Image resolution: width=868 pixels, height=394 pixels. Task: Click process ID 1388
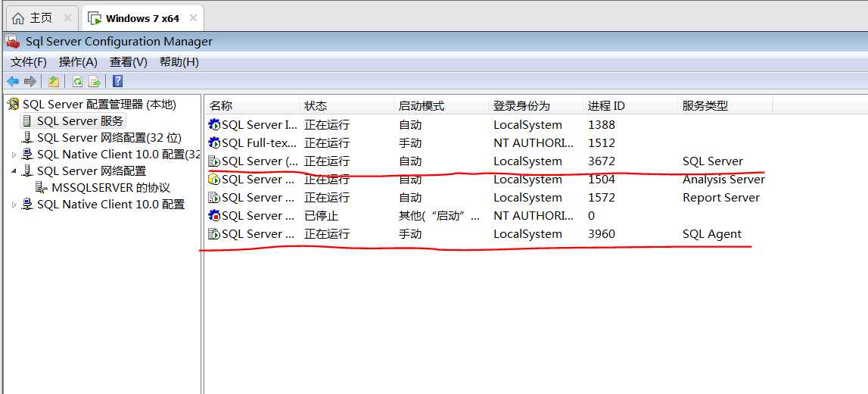click(x=601, y=125)
